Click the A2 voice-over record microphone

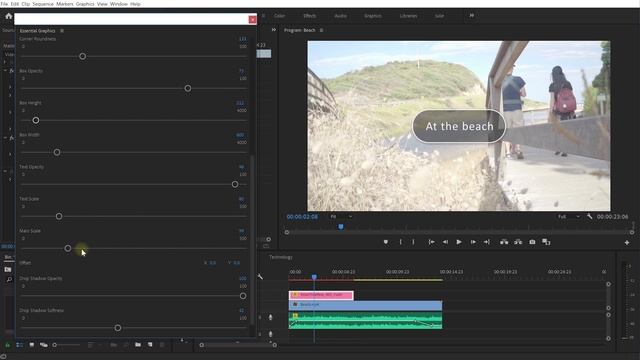270,334
